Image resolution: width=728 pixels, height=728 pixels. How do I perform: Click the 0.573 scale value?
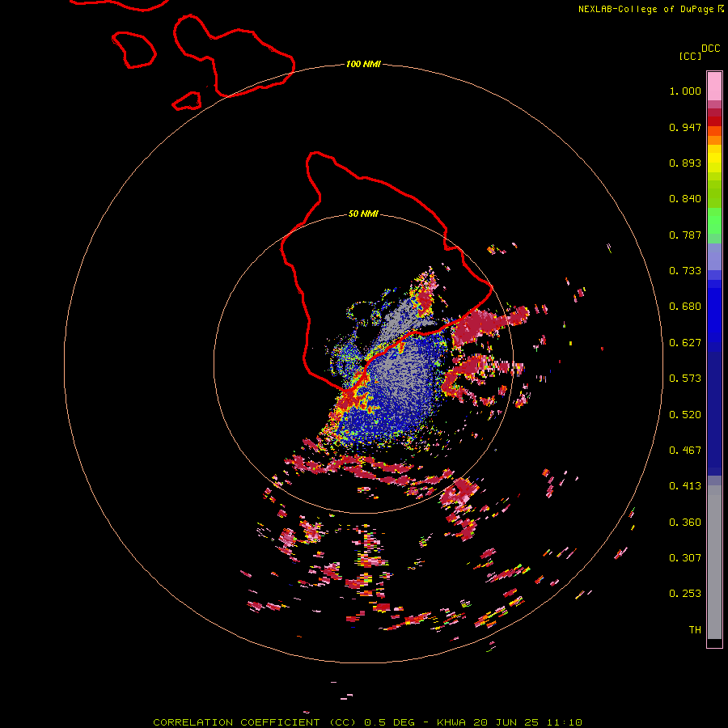(685, 379)
